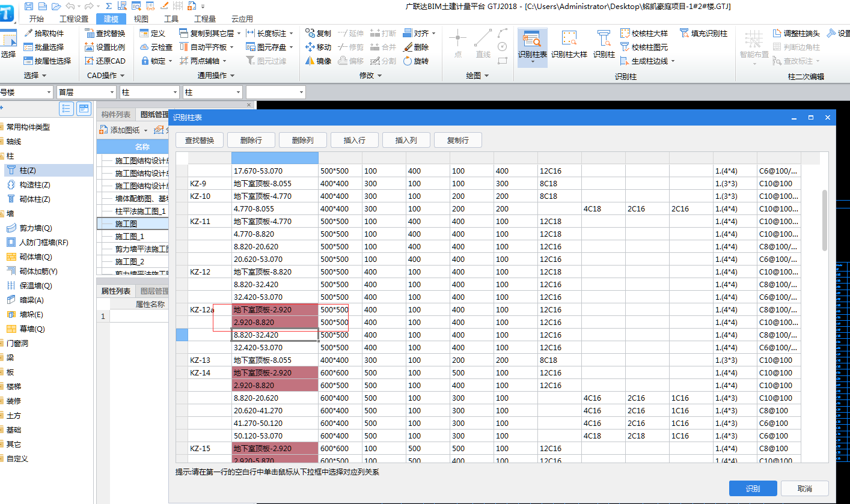Switch to the 属性列表 tab

click(115, 291)
